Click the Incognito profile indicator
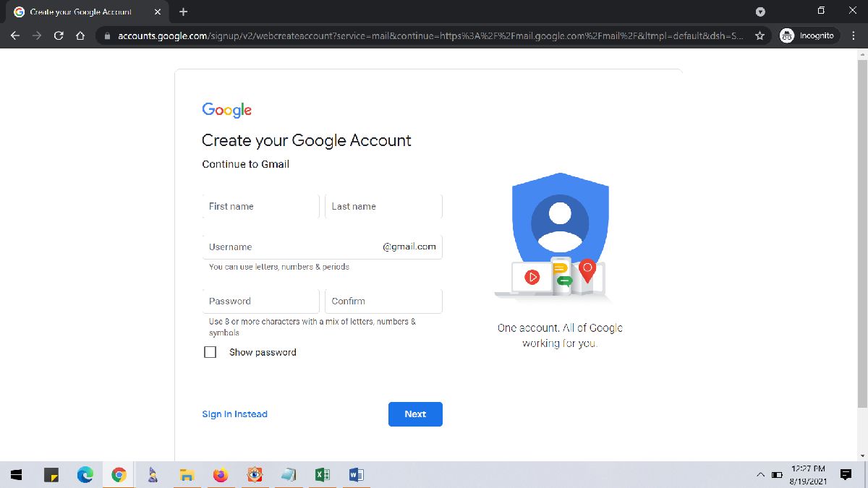Screen dimensions: 868x488 coord(807,35)
